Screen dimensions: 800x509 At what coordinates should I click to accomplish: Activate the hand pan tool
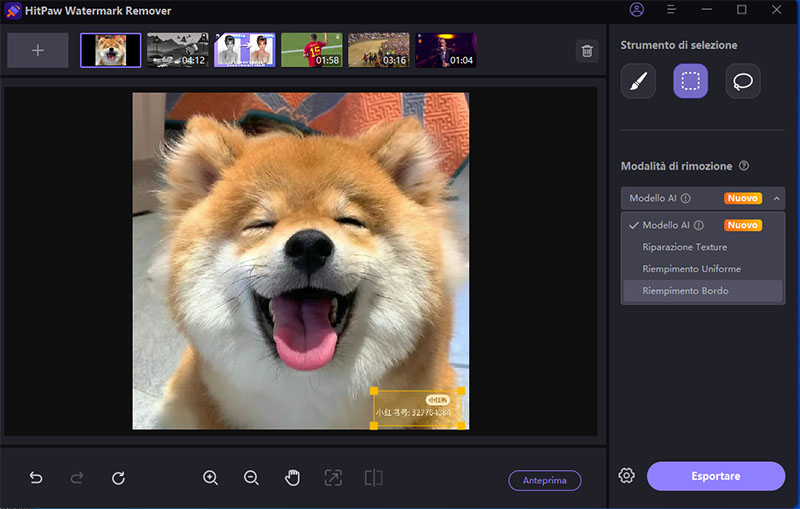(293, 478)
